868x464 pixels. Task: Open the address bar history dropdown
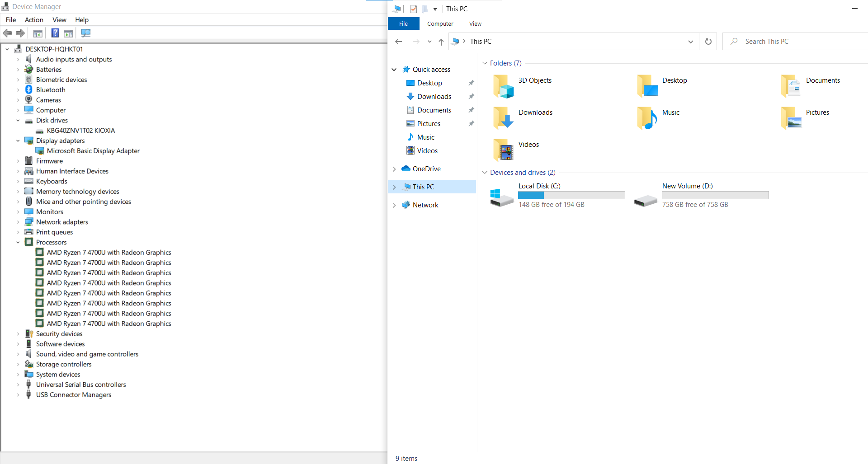(x=690, y=42)
